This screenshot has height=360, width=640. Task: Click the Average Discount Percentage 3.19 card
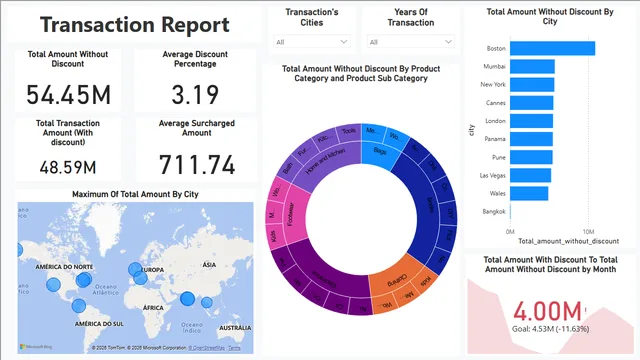point(195,80)
